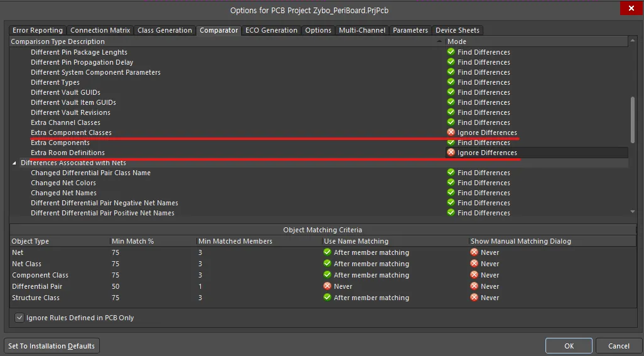Screen dimensions: 644x356
Task: Click Cancel button
Action: click(x=618, y=346)
